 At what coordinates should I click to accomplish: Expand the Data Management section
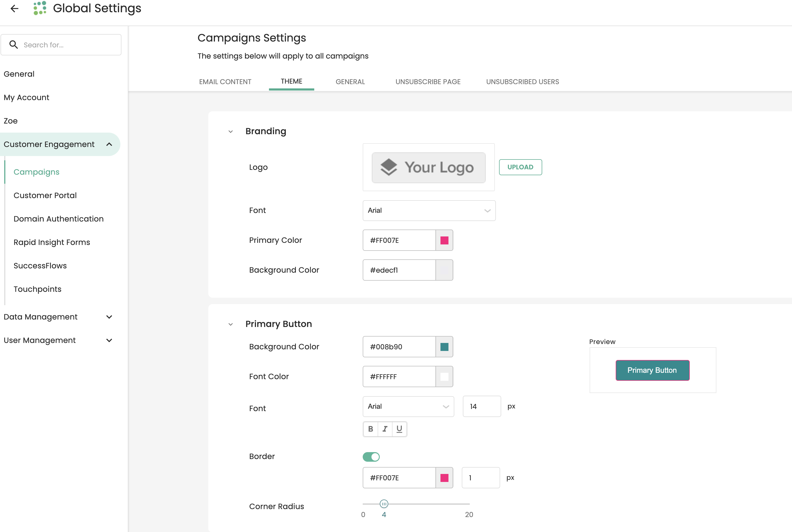coord(109,317)
